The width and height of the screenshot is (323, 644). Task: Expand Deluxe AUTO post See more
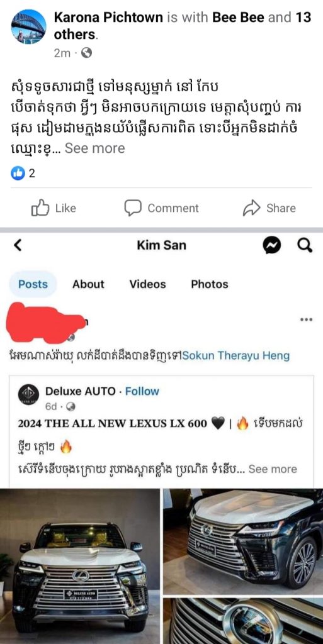273,469
